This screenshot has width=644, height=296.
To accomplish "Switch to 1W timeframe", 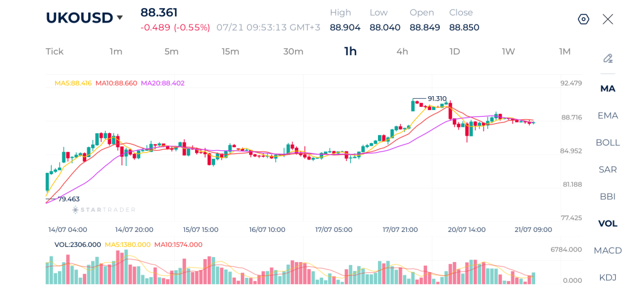I will (508, 52).
